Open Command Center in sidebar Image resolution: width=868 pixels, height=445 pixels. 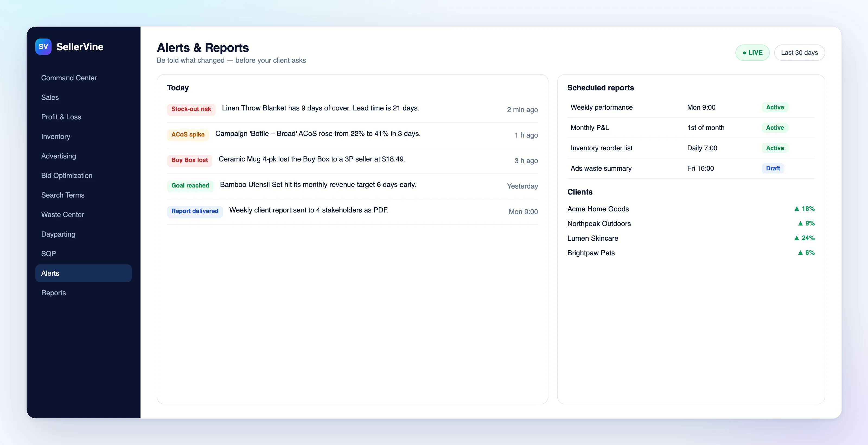click(83, 78)
